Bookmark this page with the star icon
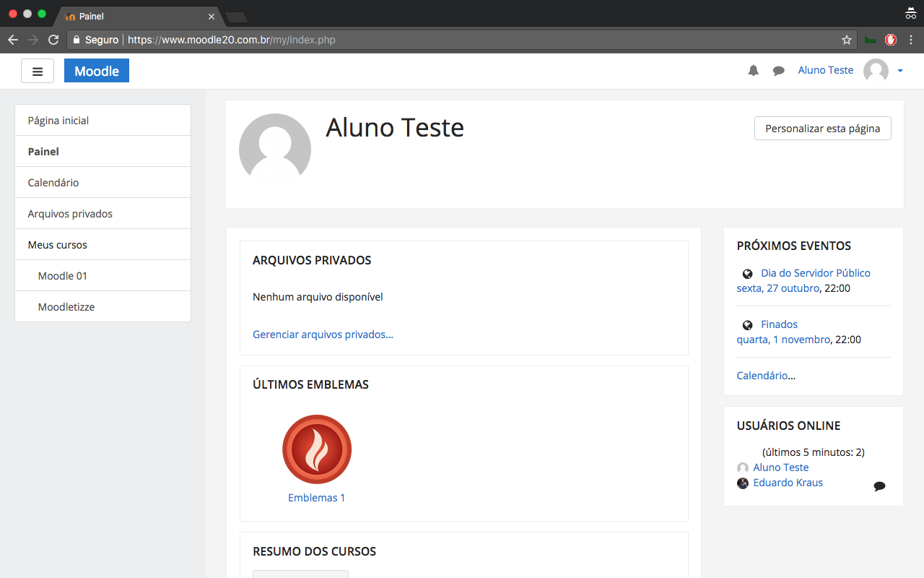 tap(847, 40)
